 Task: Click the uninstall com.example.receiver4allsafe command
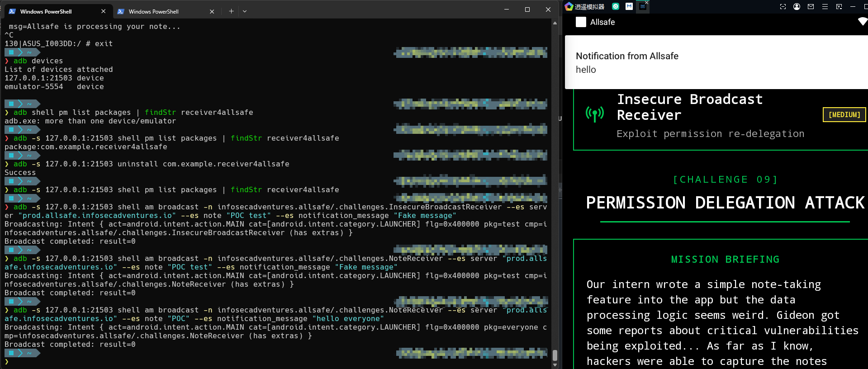click(x=147, y=164)
